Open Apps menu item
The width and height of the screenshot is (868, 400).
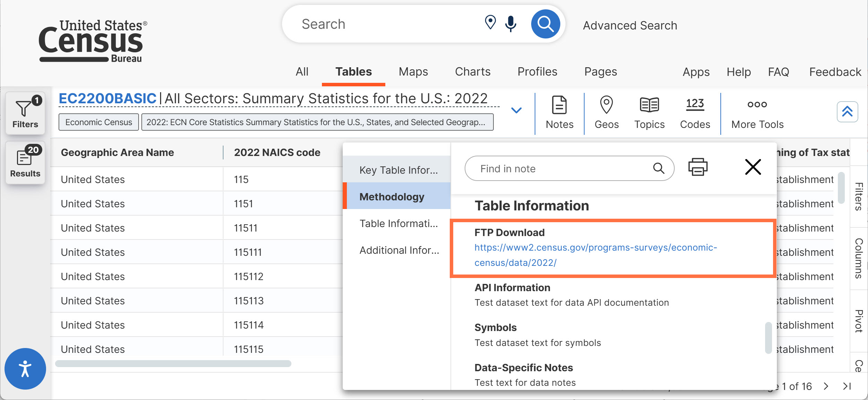(x=696, y=72)
